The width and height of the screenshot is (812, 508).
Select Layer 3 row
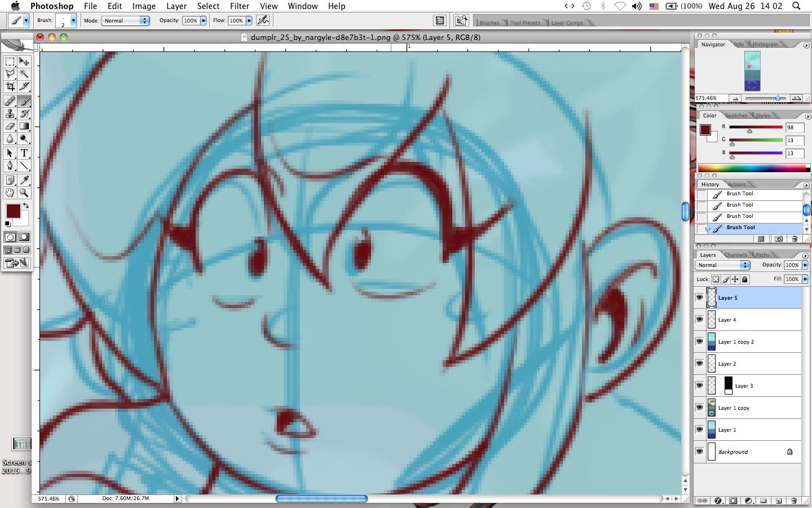tap(748, 386)
